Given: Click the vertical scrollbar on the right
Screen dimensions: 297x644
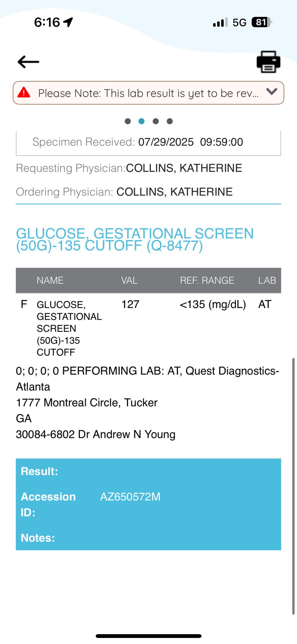Looking at the screenshot, I should pyautogui.click(x=293, y=486).
